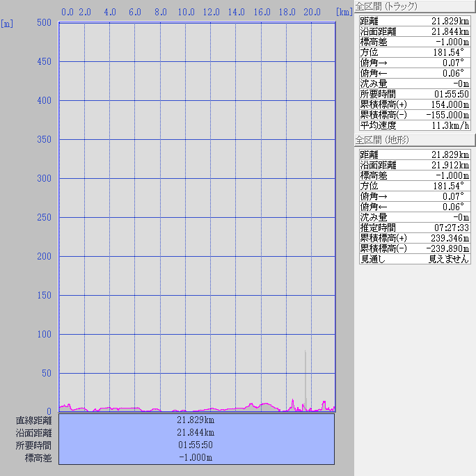Click 標高差 label below the graph
The image size is (476, 476).
[x=38, y=458]
